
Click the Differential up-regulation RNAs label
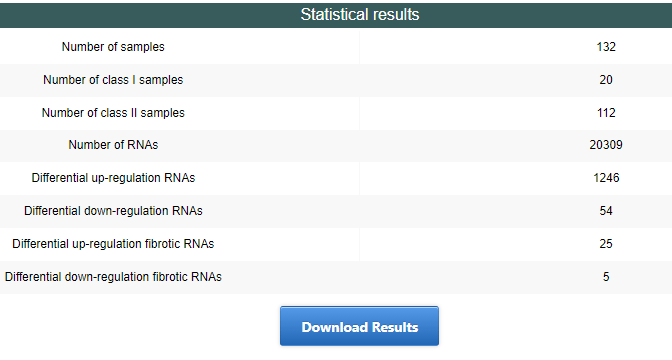pyautogui.click(x=113, y=178)
